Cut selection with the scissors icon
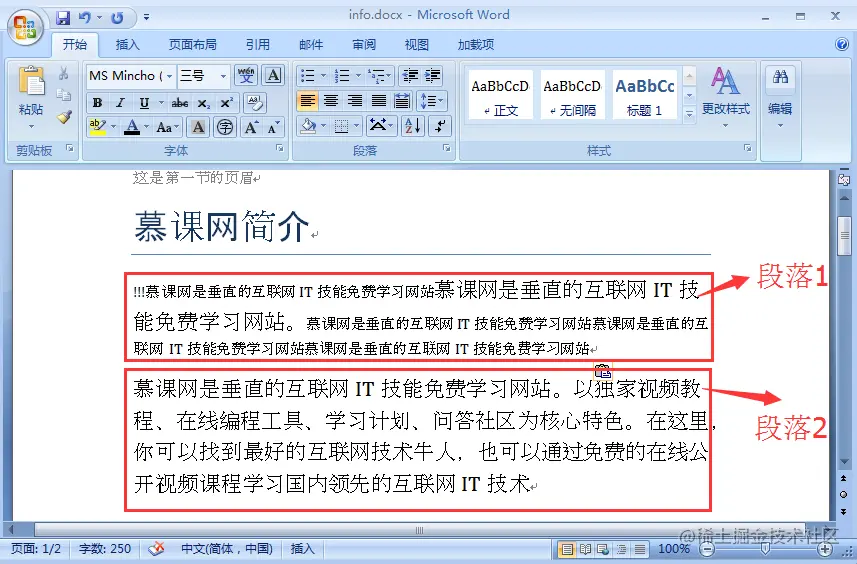 click(x=63, y=73)
